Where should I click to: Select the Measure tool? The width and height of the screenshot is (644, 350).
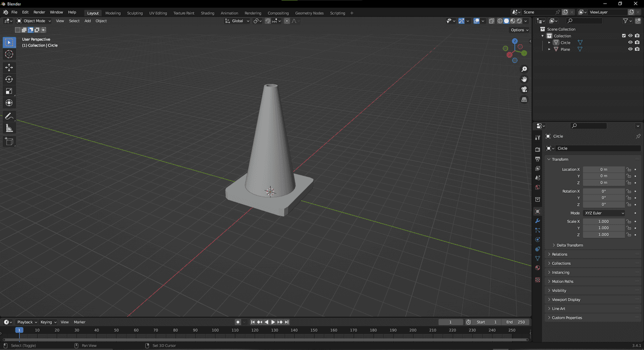(9, 128)
